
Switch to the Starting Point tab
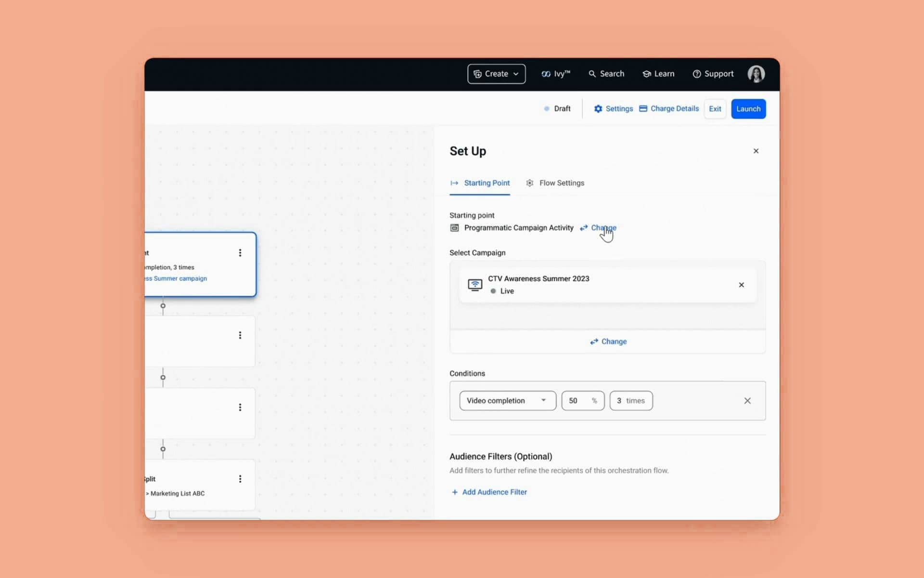tap(480, 183)
